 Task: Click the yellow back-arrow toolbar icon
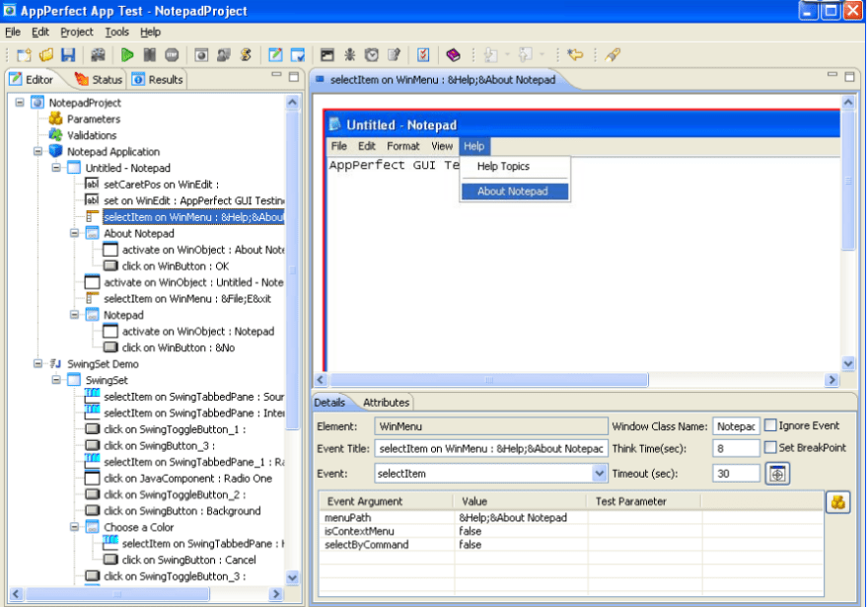576,54
